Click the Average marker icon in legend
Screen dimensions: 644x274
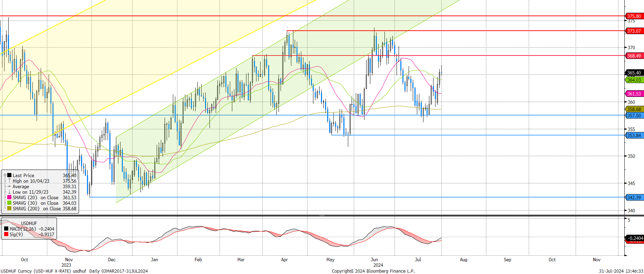tap(9, 186)
